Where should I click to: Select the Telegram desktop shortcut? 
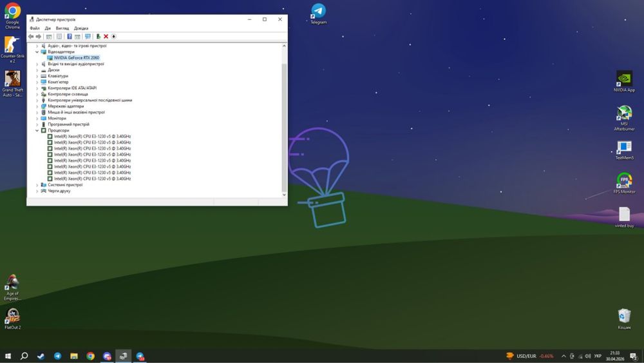[x=318, y=14]
